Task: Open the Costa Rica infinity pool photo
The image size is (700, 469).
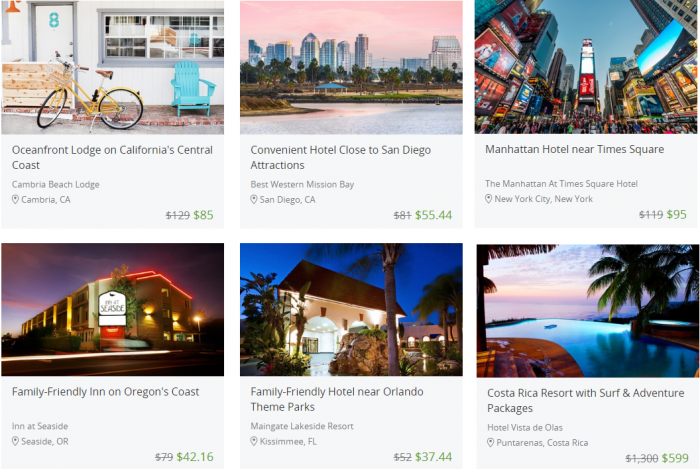Action: coord(588,311)
